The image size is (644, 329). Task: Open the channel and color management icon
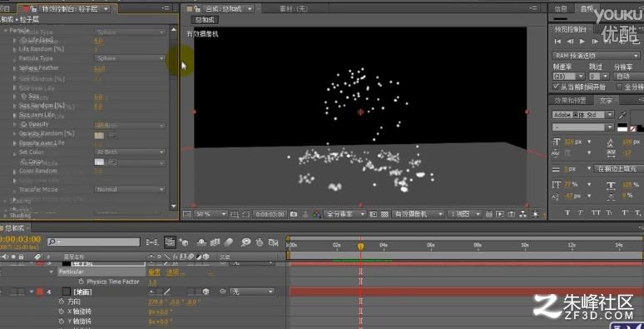[x=316, y=214]
